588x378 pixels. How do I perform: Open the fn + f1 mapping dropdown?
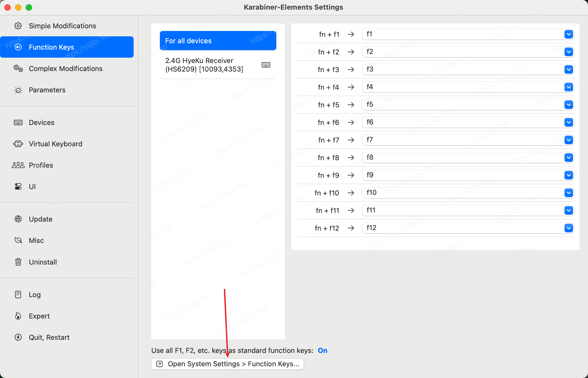coord(568,34)
